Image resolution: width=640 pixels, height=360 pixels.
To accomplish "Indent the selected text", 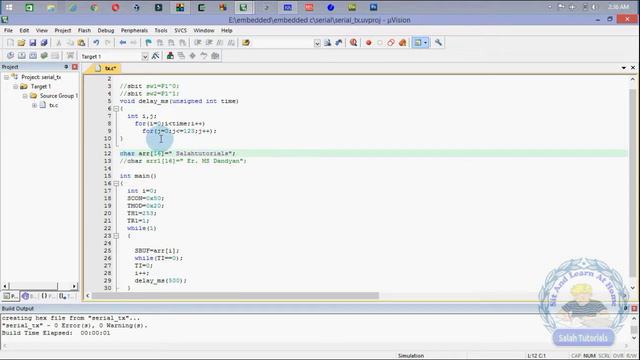I will (x=198, y=43).
